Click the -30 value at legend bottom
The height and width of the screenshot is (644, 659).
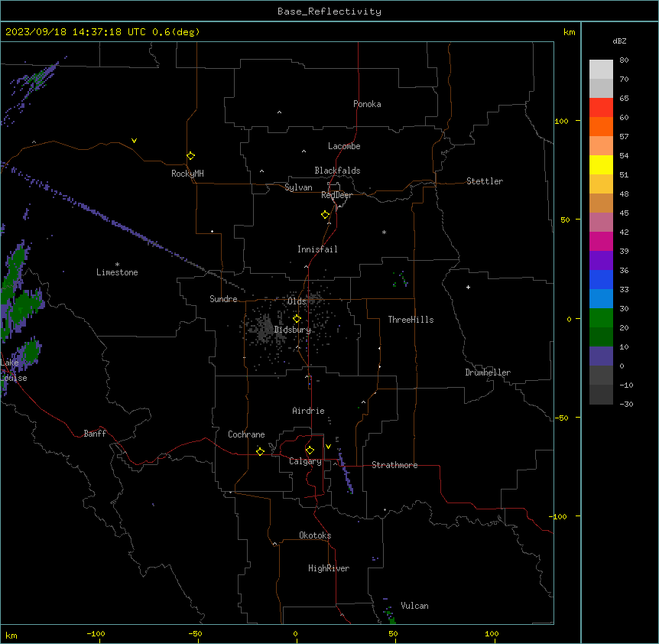[626, 405]
